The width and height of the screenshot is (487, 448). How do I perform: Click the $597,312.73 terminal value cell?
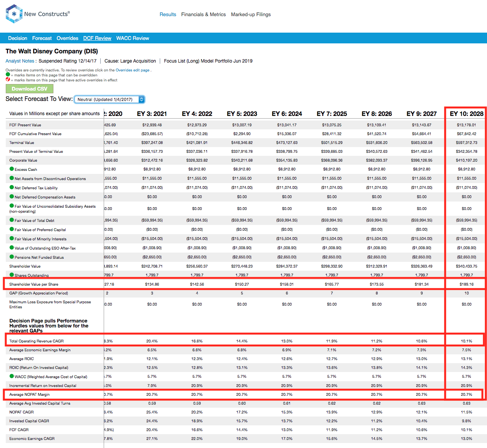[467, 143]
